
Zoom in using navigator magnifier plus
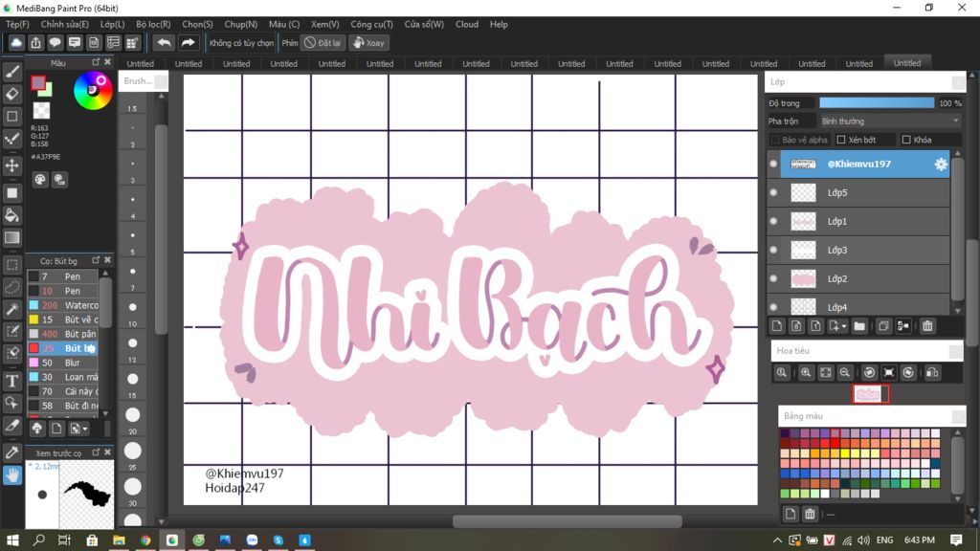pos(806,372)
